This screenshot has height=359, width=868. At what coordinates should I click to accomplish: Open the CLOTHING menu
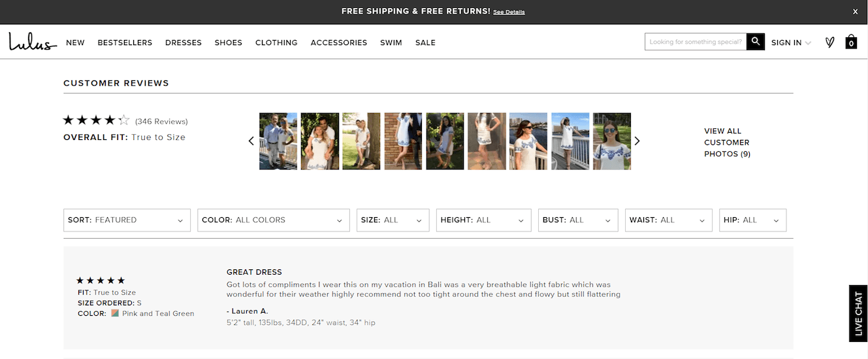click(276, 43)
